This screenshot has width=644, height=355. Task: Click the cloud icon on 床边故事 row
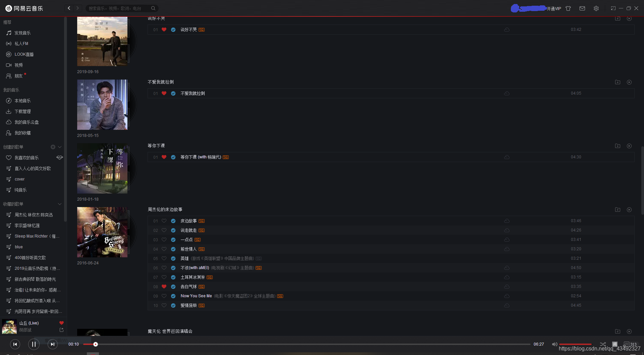507,221
